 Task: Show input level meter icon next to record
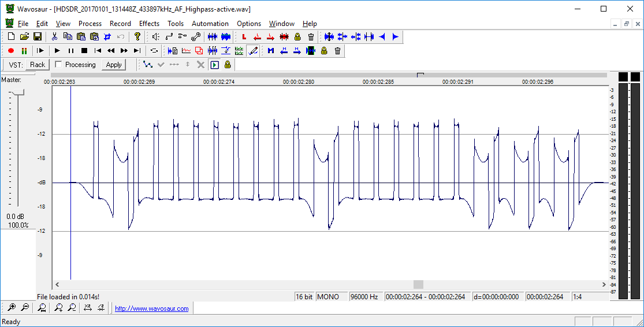coord(24,50)
